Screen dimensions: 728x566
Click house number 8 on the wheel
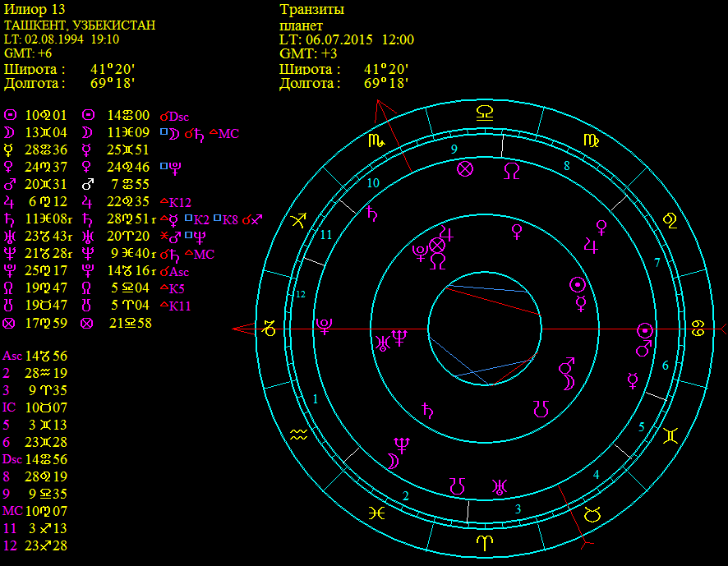coord(566,167)
